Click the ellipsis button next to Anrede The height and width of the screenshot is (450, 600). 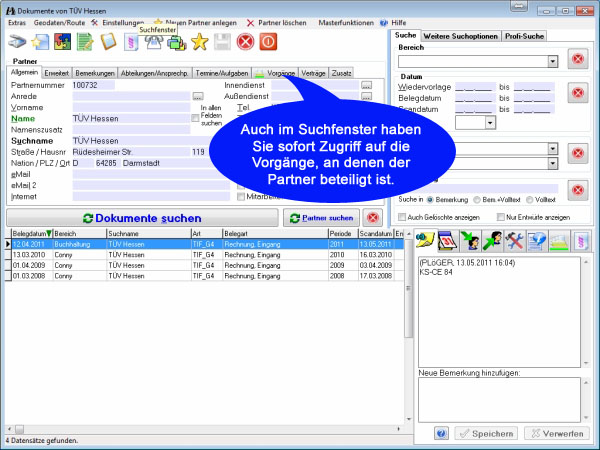[x=198, y=96]
